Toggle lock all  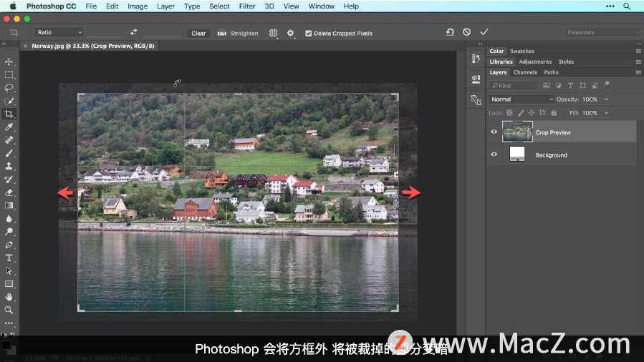coord(554,113)
